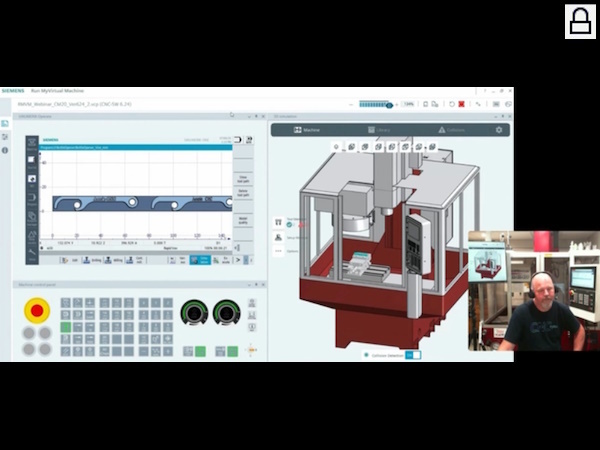
Task: Toggle the Collision Detection switch
Action: coord(413,355)
